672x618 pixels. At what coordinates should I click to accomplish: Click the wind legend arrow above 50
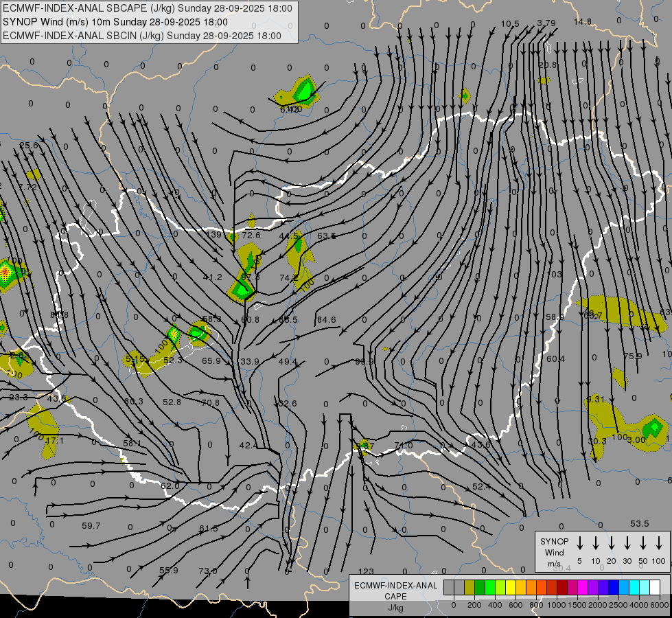(643, 543)
